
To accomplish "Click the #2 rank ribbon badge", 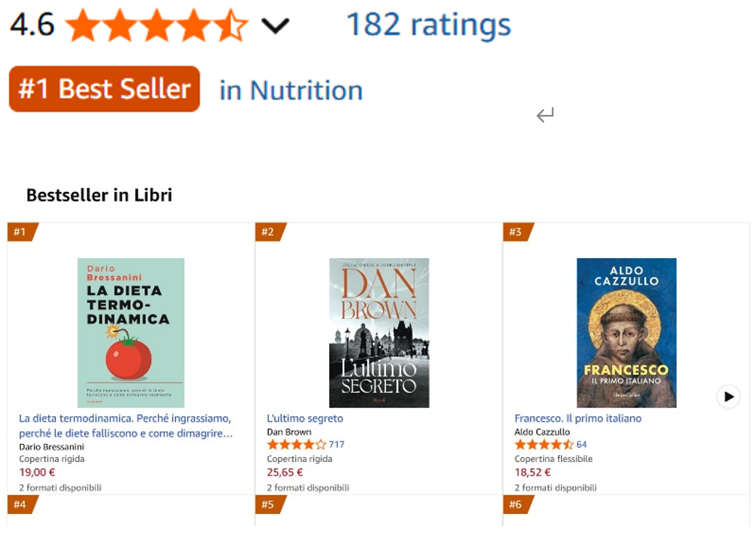I will click(x=268, y=232).
